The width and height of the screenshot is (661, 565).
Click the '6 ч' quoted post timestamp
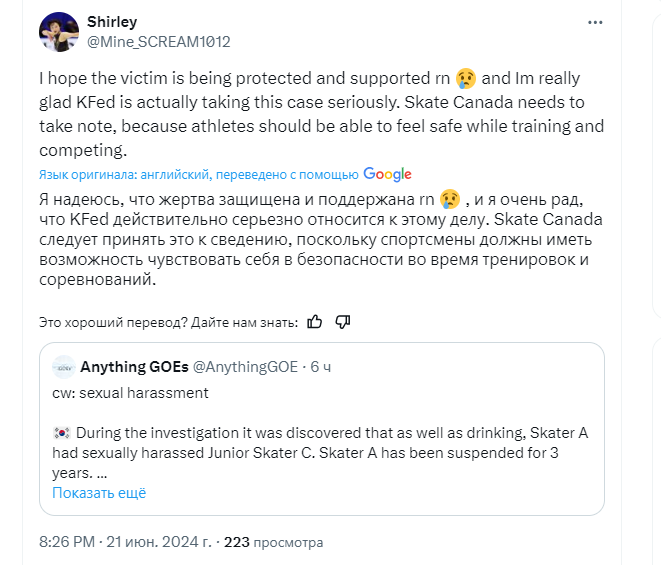(x=321, y=367)
